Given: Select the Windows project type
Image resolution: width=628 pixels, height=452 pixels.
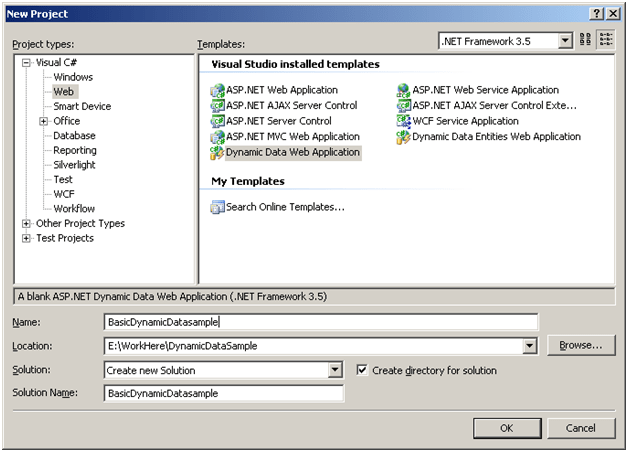Looking at the screenshot, I should [x=74, y=77].
